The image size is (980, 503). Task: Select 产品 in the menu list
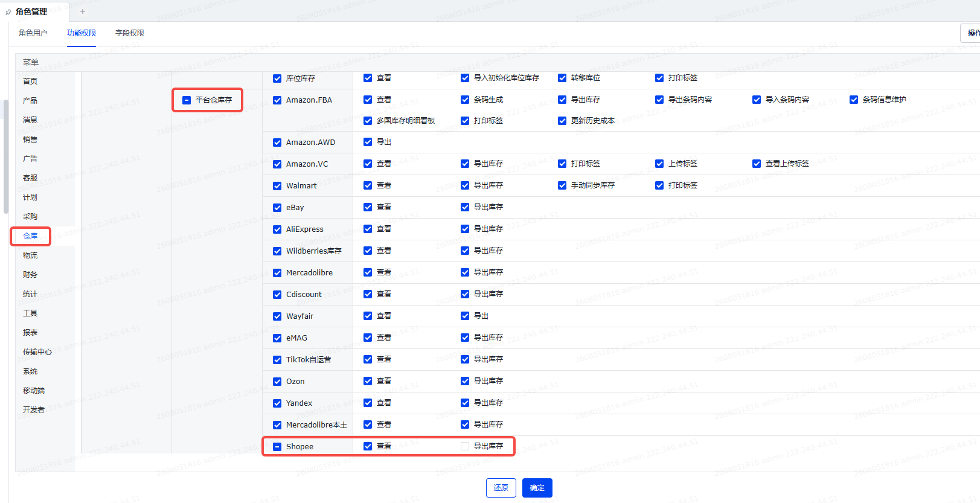[x=30, y=101]
